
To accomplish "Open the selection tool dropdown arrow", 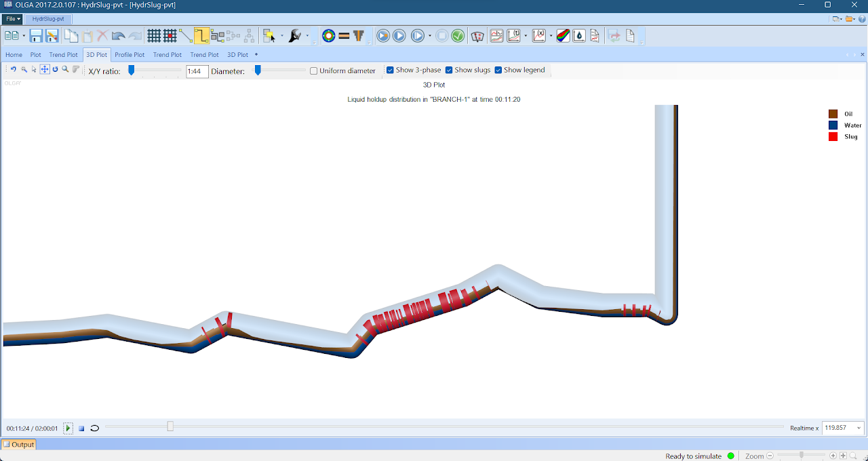I will point(282,36).
